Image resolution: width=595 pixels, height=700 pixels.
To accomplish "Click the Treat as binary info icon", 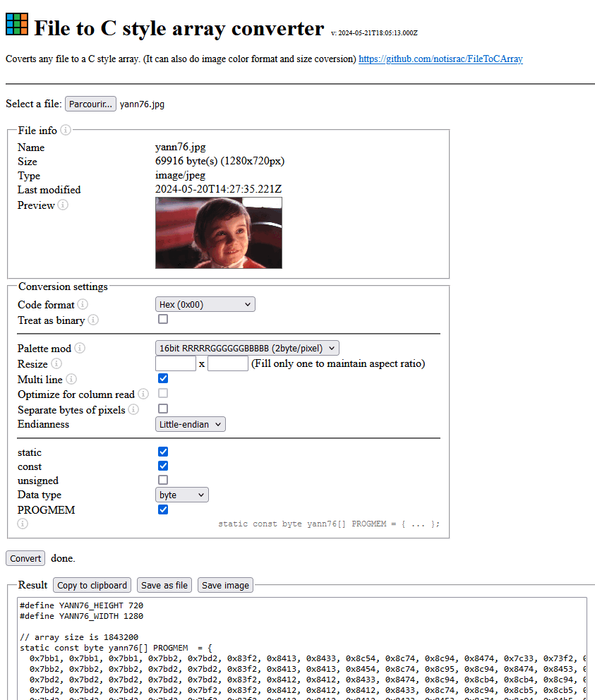I will pyautogui.click(x=93, y=320).
